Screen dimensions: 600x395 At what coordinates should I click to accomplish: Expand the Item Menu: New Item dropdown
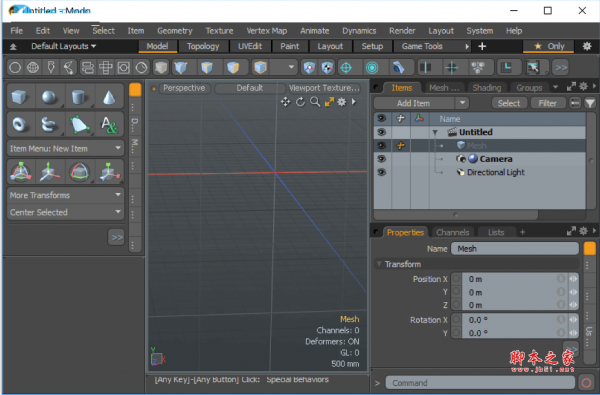click(65, 149)
